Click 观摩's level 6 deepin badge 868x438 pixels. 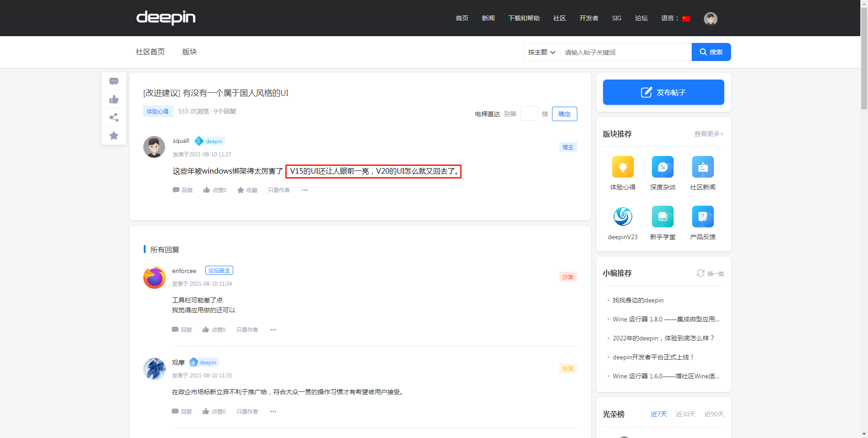click(204, 363)
